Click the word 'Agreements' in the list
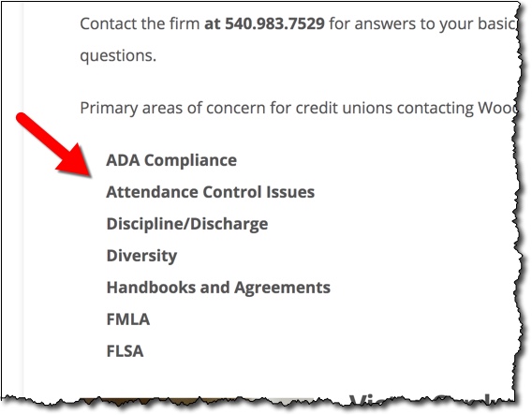532x415 pixels. click(282, 289)
